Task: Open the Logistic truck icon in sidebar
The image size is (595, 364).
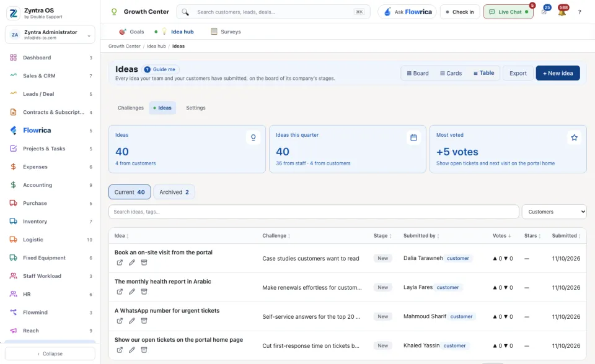Action: pos(13,240)
